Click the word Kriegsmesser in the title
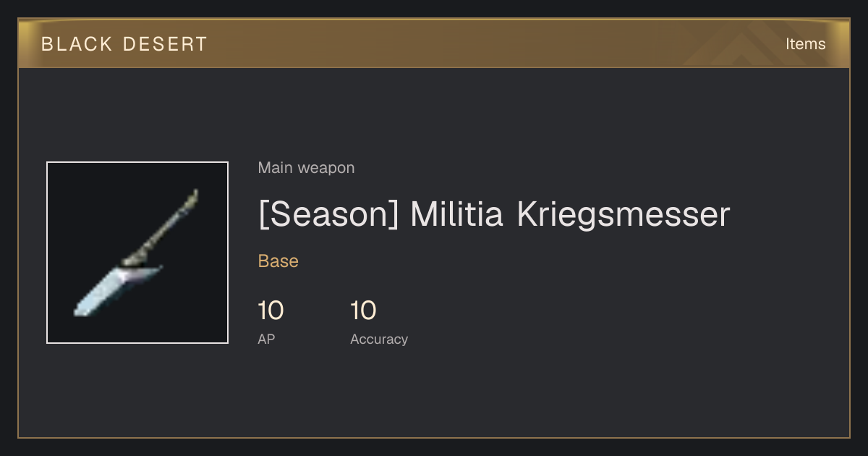868x456 pixels. pos(624,214)
